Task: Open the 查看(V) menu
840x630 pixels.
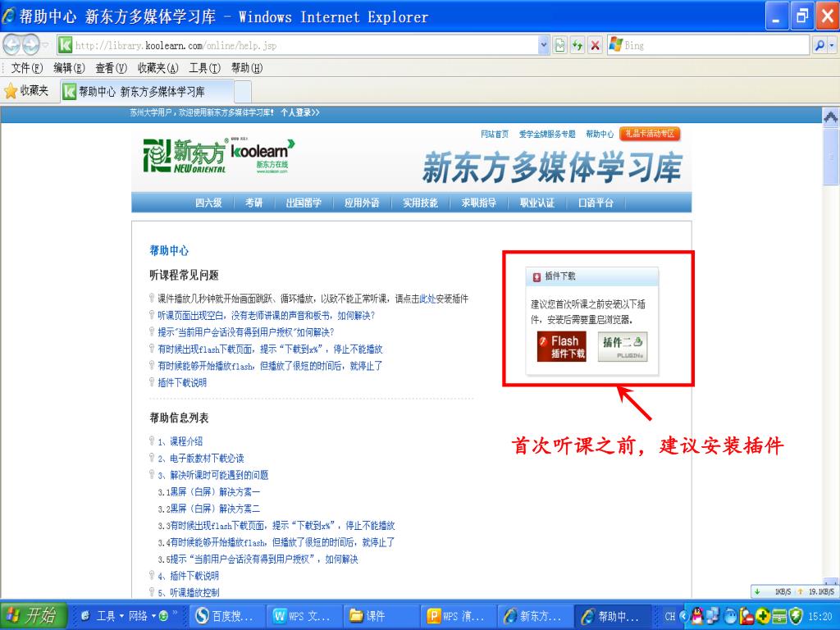Action: click(111, 68)
